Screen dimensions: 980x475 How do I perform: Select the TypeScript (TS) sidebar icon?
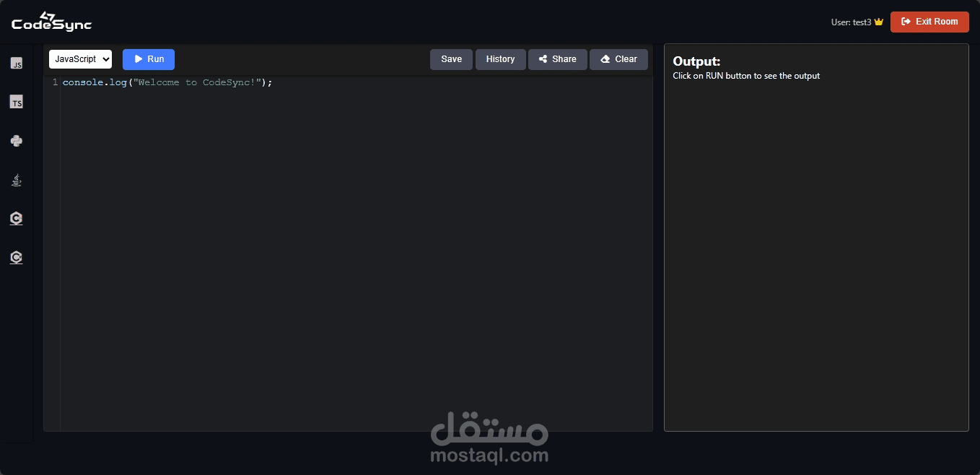[17, 103]
